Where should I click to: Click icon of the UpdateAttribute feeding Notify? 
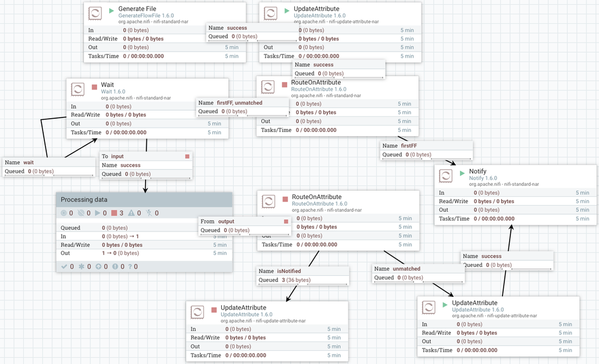pyautogui.click(x=429, y=308)
